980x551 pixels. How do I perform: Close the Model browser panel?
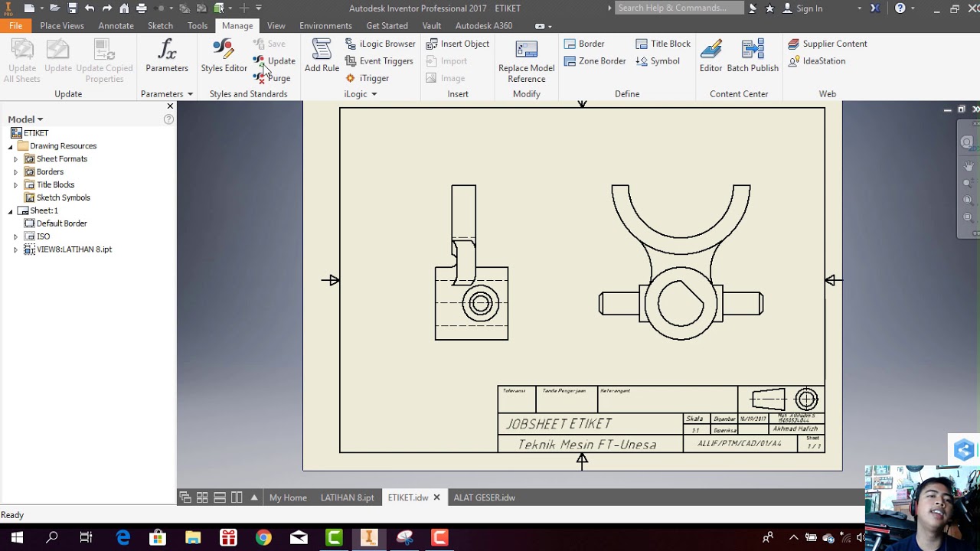[x=170, y=106]
